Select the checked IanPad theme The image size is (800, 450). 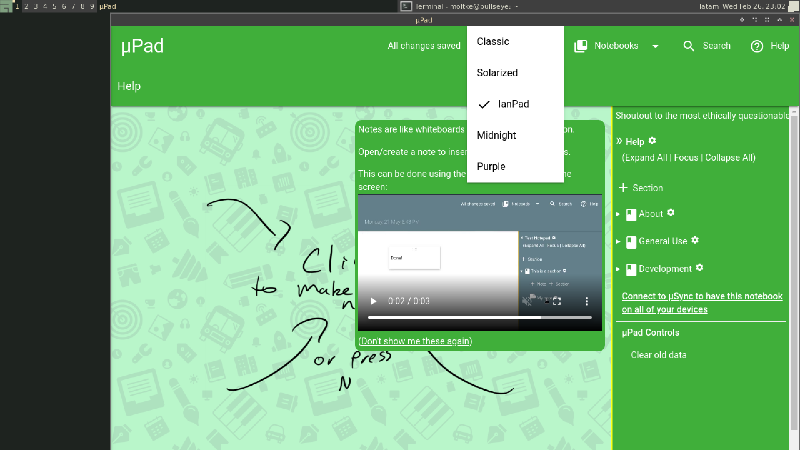[x=515, y=104]
